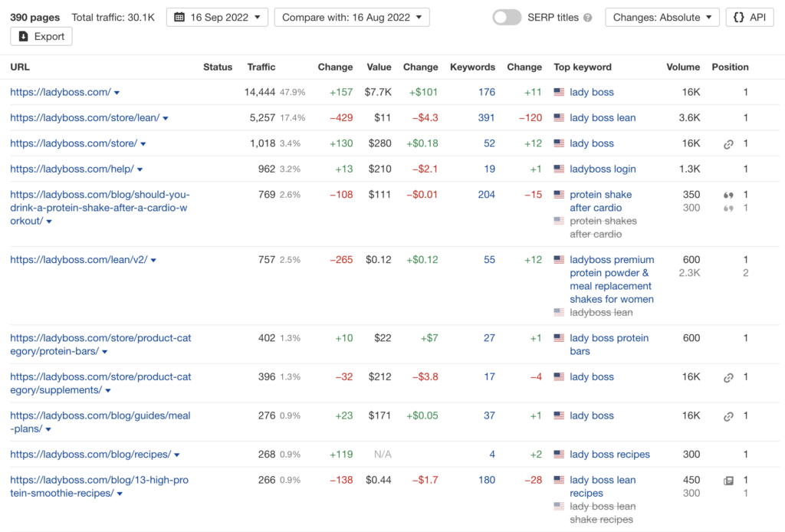
Task: Expand the caret after the 13-high-protein-smoothie-recipes URL
Action: pos(120,494)
